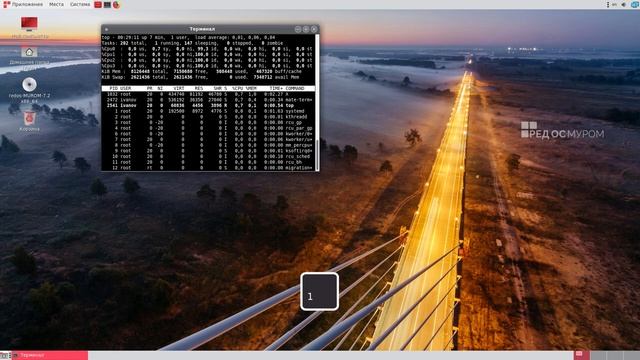Launch the terminal icon in the top panel

click(107, 4)
